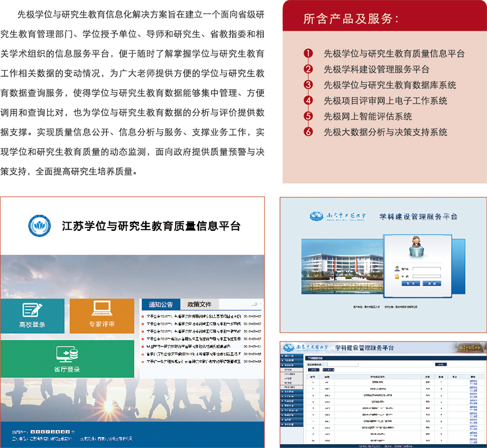
Task: Click the university emblem on the login page
Action: click(x=316, y=216)
